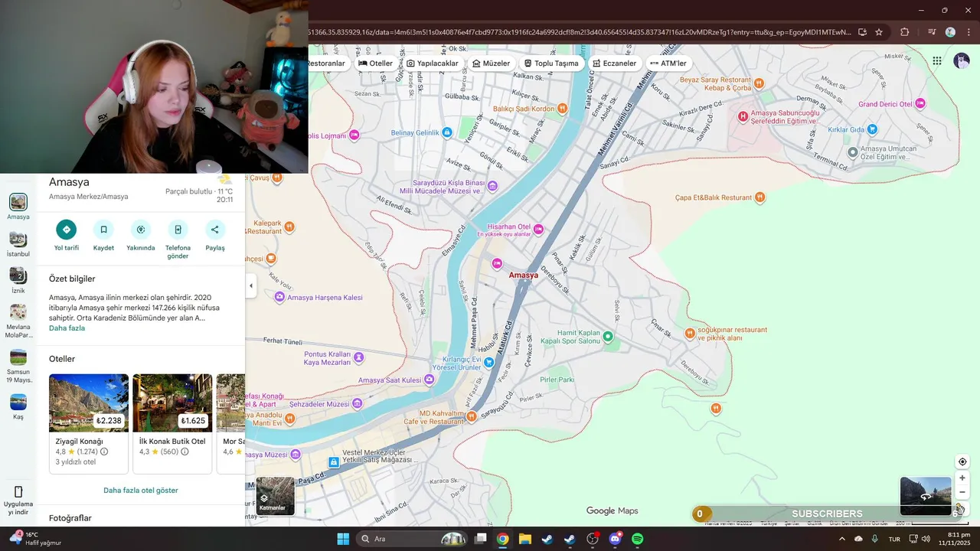Image resolution: width=980 pixels, height=551 pixels.
Task: Click Uygulamayı indir phone icon
Action: [x=18, y=492]
